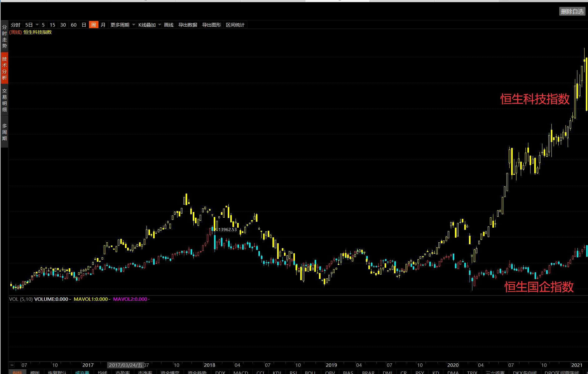The width and height of the screenshot is (588, 374).
Task: Open the 交易明细 side tab
Action: pyautogui.click(x=4, y=100)
